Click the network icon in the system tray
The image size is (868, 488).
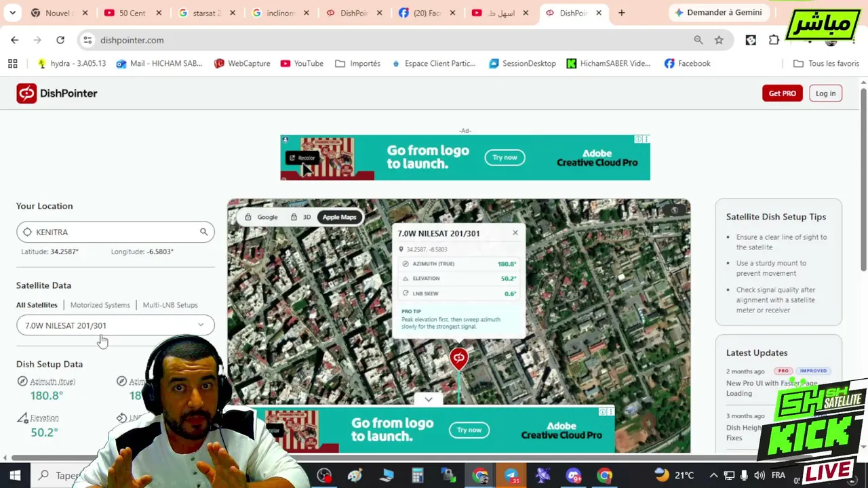729,476
